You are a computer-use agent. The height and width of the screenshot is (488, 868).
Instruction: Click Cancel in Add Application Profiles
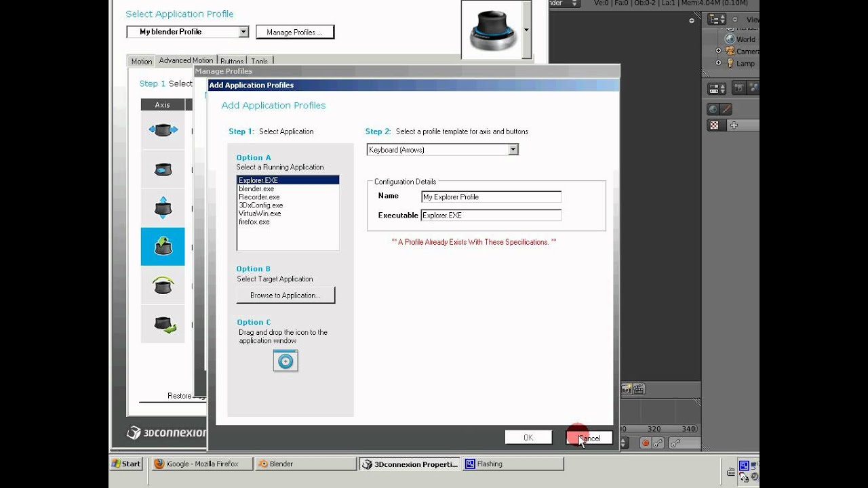[x=589, y=438]
